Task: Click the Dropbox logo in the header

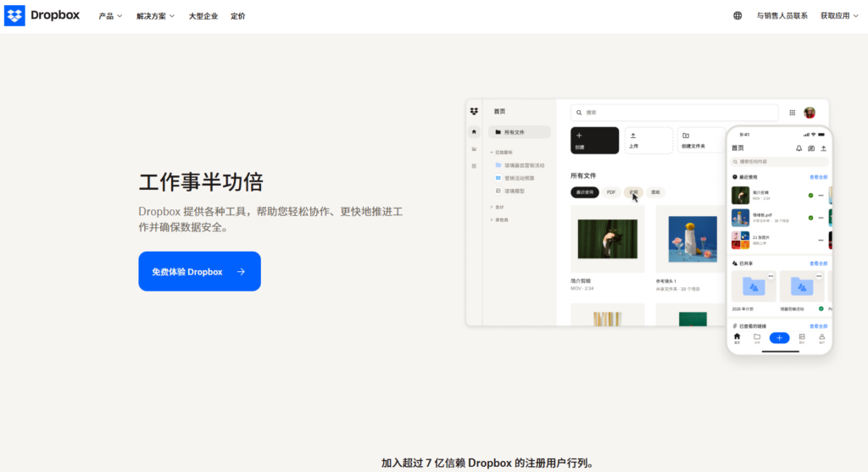Action: pos(42,15)
